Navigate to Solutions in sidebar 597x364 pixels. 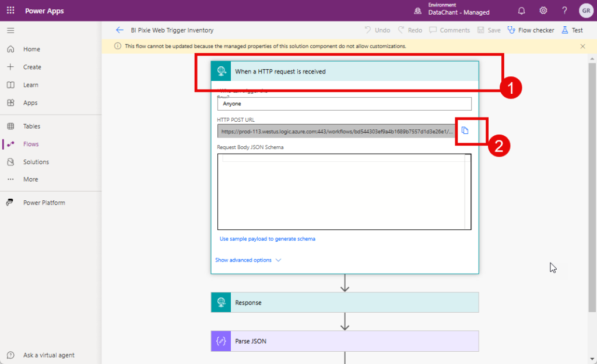(36, 162)
